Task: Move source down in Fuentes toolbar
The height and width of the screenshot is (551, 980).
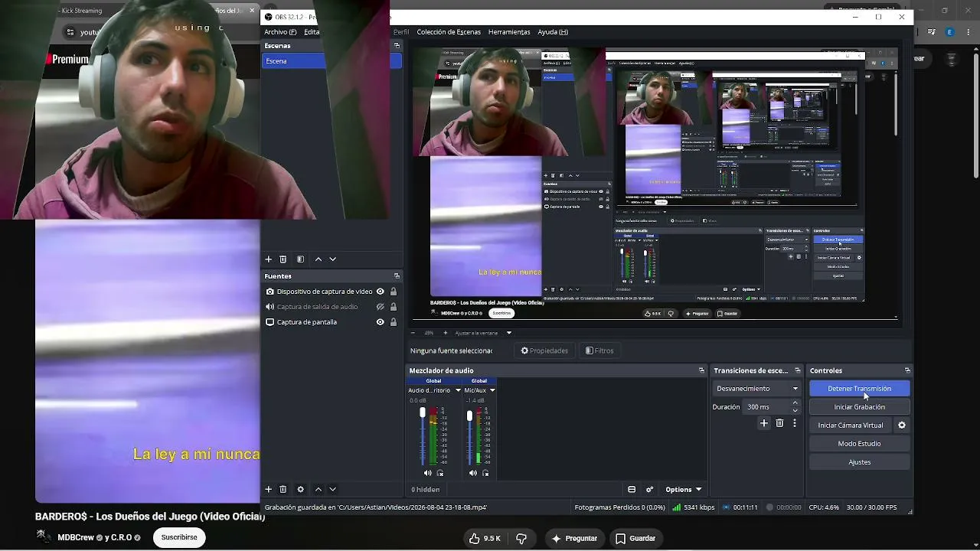Action: (x=332, y=489)
